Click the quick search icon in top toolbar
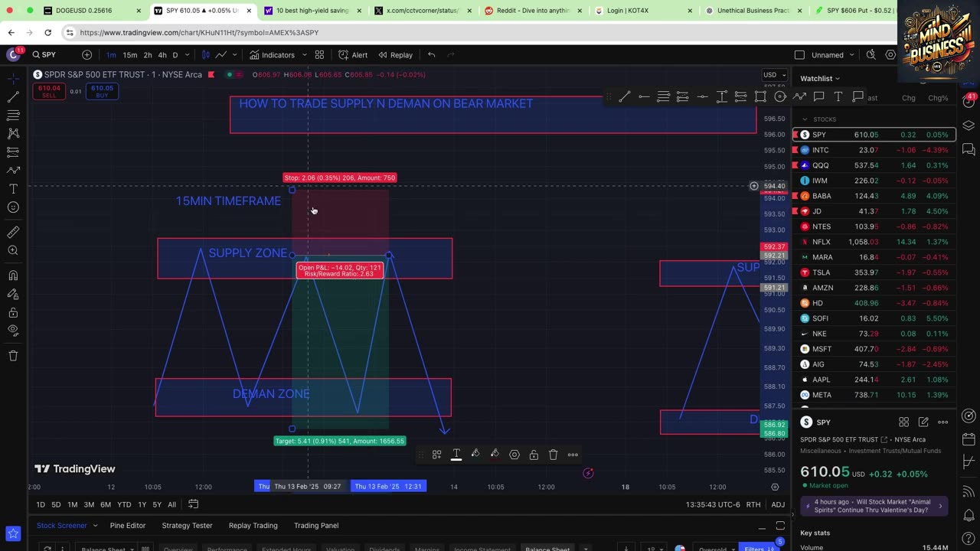Viewport: 980px width, 551px height. 871,55
